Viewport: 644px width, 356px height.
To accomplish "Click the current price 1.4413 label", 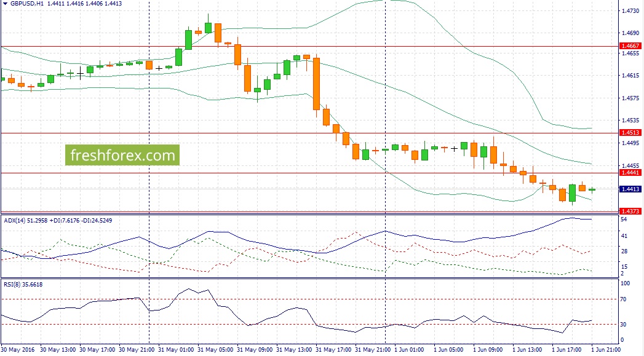I will coord(630,189).
